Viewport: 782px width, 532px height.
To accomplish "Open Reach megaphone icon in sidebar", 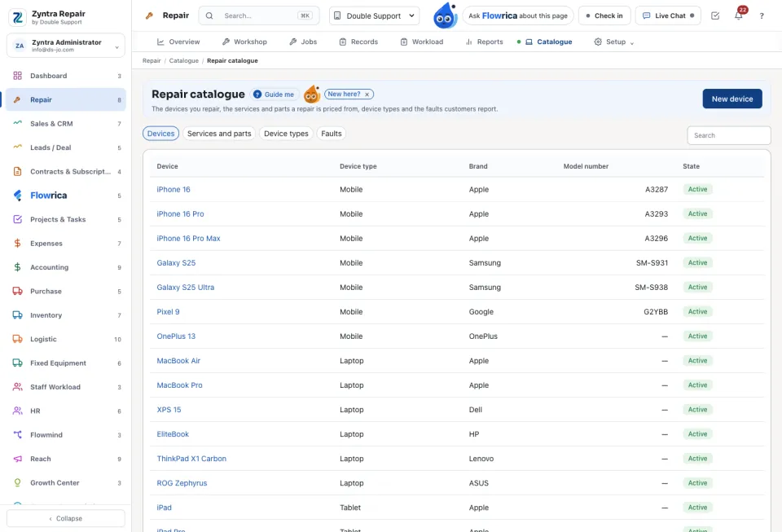I will click(x=17, y=459).
